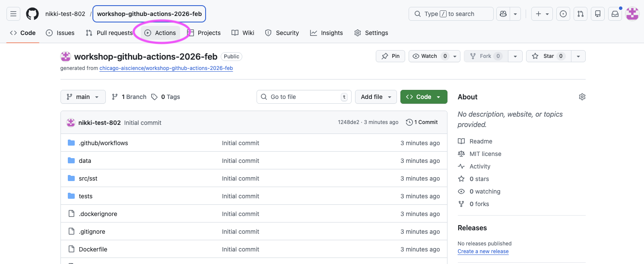Open the main branch selector
644x264 pixels.
[82, 96]
